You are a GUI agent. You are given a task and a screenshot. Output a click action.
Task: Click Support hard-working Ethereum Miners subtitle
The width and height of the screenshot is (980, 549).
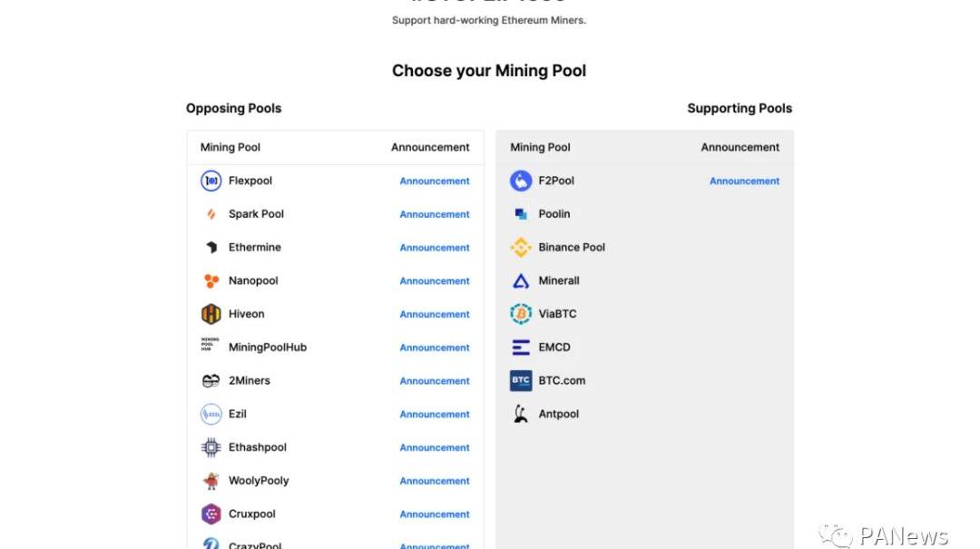coord(489,21)
